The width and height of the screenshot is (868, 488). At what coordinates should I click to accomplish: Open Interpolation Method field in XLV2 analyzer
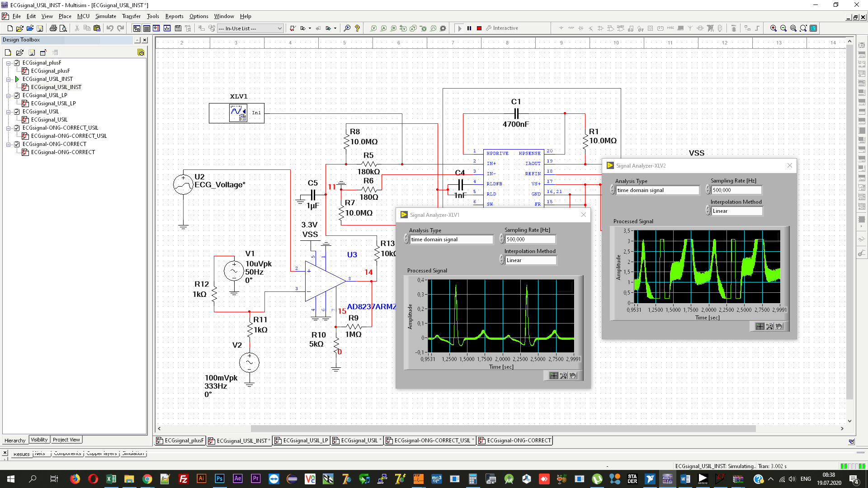736,211
